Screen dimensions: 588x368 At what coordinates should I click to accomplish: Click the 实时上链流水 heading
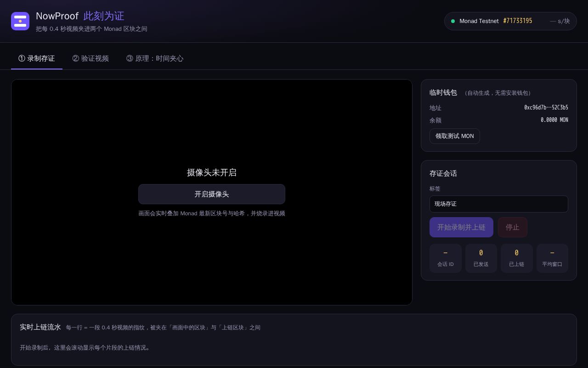(x=40, y=327)
